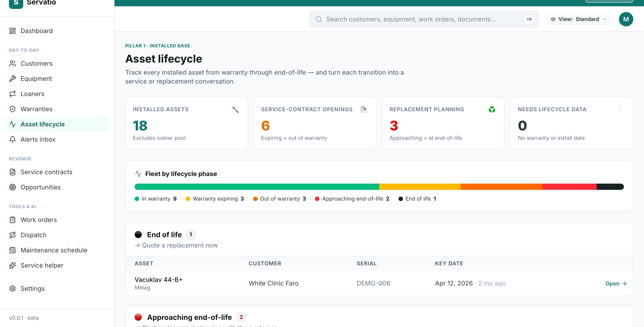Click the Service contracts document icon

coord(13,172)
